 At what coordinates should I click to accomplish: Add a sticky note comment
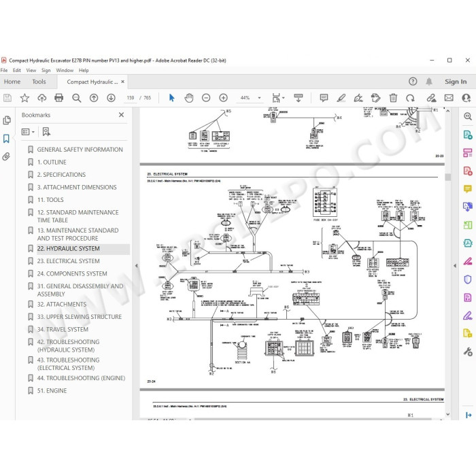(324, 98)
